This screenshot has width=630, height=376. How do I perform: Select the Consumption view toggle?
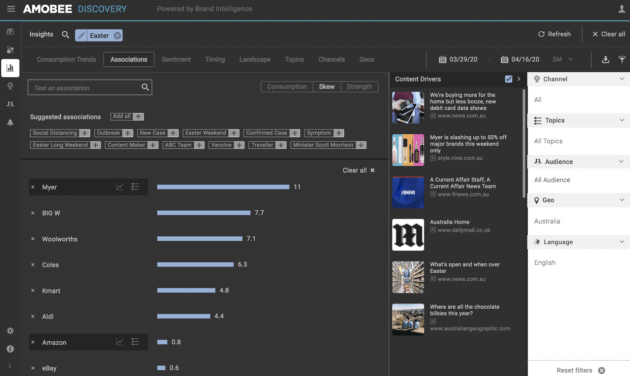pyautogui.click(x=287, y=87)
